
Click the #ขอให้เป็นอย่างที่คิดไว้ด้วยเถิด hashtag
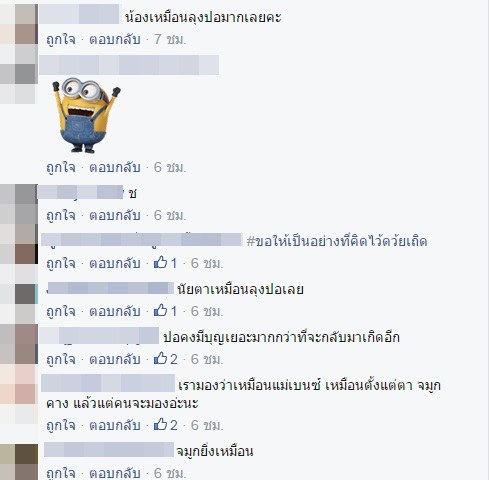coord(337,241)
